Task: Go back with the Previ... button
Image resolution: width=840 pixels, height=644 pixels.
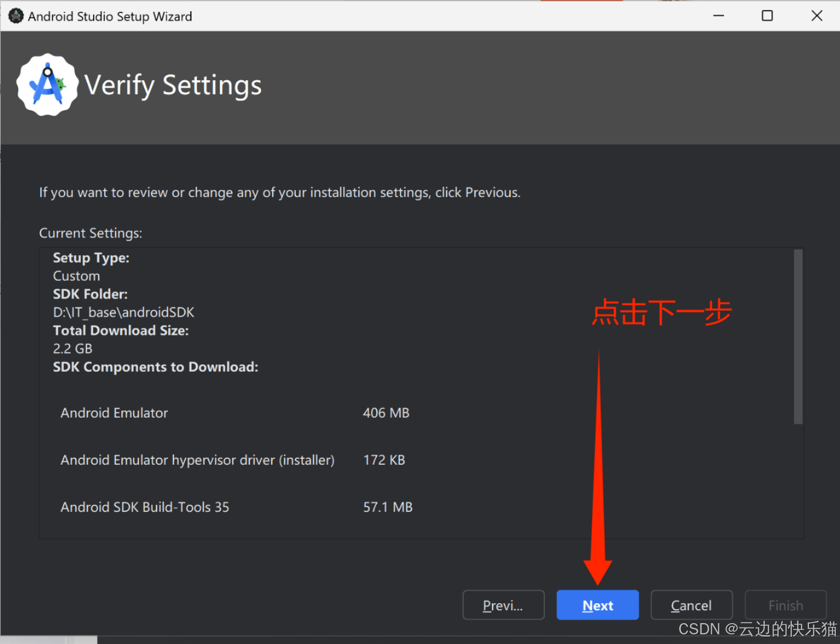Action: click(x=503, y=605)
